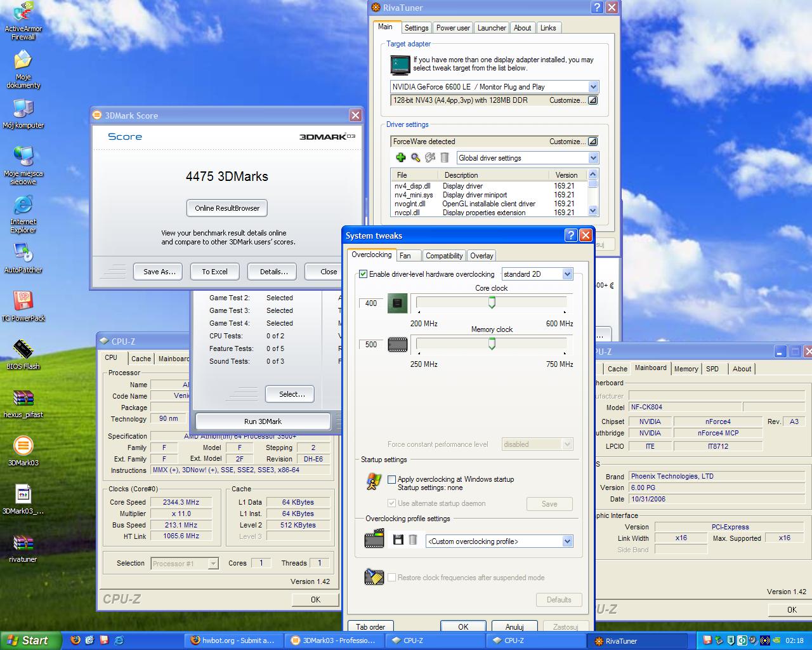The height and width of the screenshot is (650, 812).
Task: Open SPD tab in right CPU-Z window
Action: pyautogui.click(x=712, y=369)
